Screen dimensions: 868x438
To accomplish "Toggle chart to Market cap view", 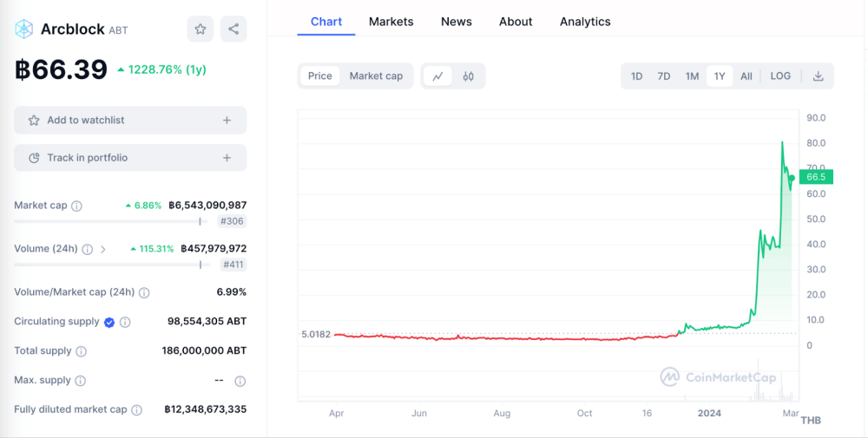I will point(376,76).
